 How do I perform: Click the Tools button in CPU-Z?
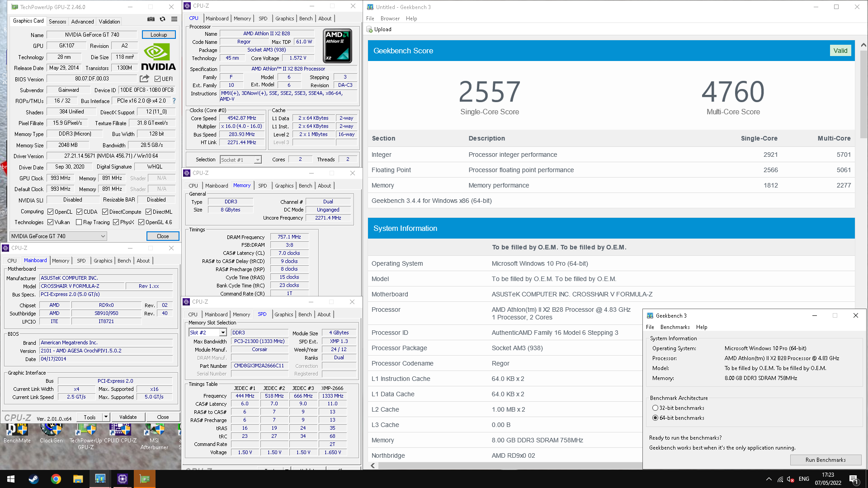point(90,417)
